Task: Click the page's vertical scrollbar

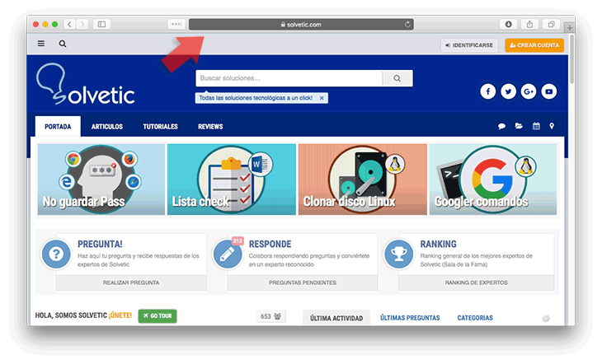Action: click(571, 59)
